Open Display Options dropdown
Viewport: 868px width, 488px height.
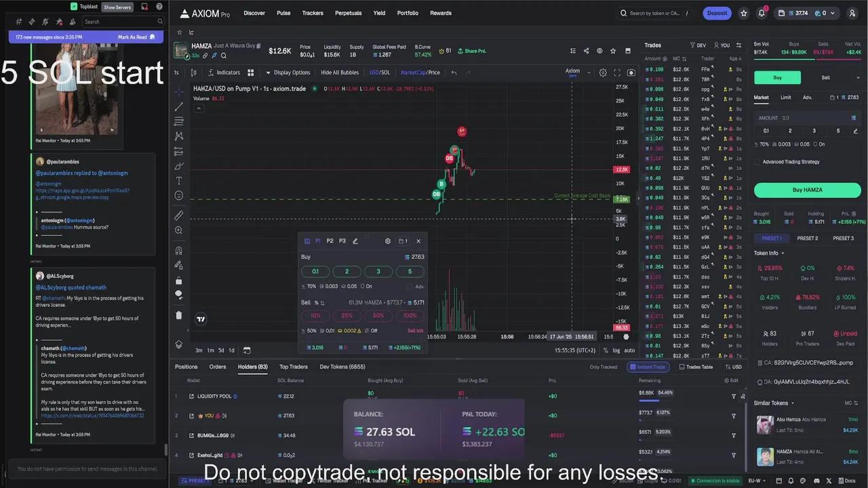(288, 73)
